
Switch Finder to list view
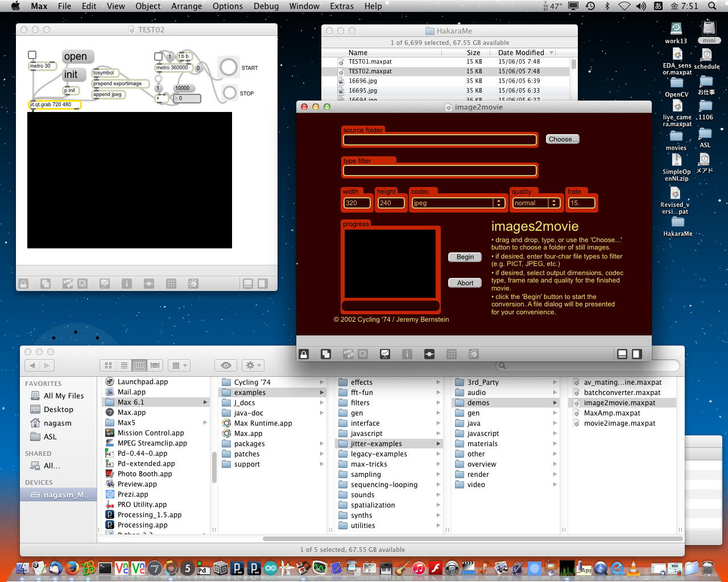(x=124, y=365)
